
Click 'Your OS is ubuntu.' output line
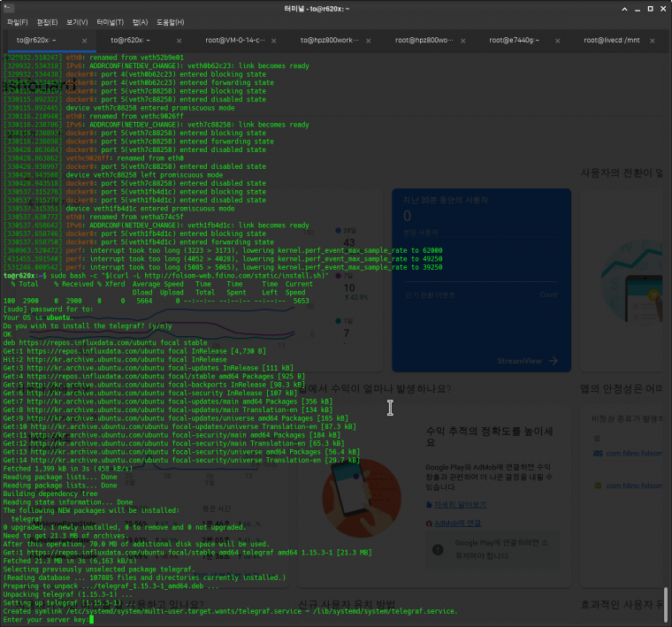coord(39,317)
